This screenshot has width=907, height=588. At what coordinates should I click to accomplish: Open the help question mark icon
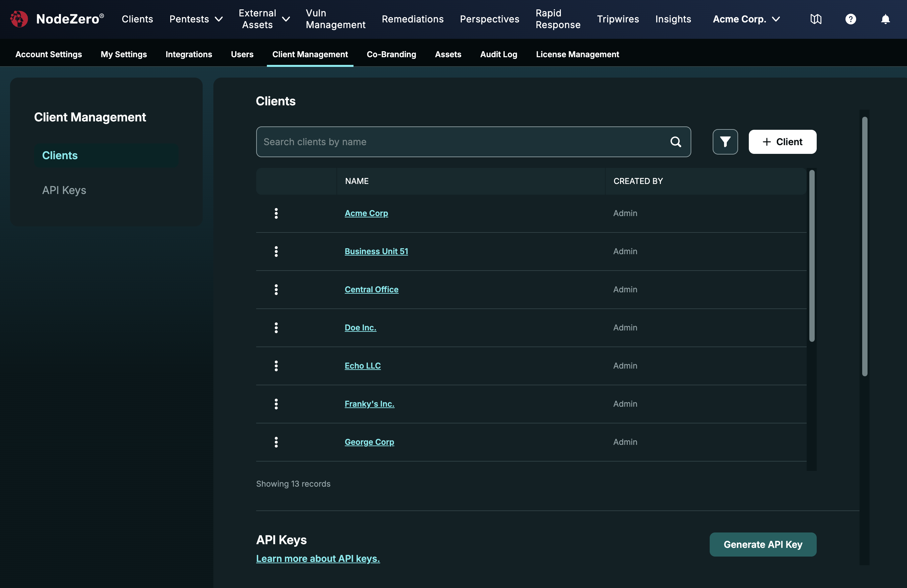coord(850,19)
